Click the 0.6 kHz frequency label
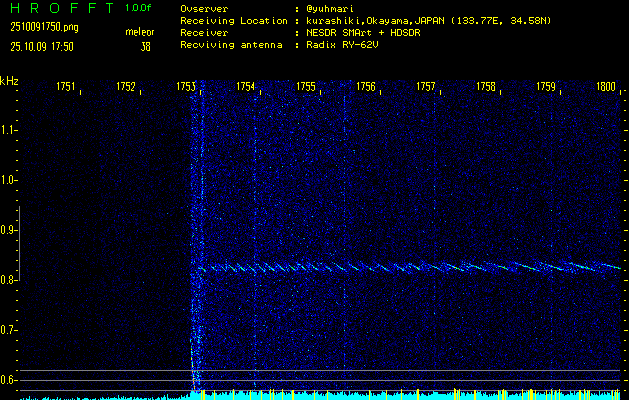Screen dimensions: 629x400 point(9,380)
